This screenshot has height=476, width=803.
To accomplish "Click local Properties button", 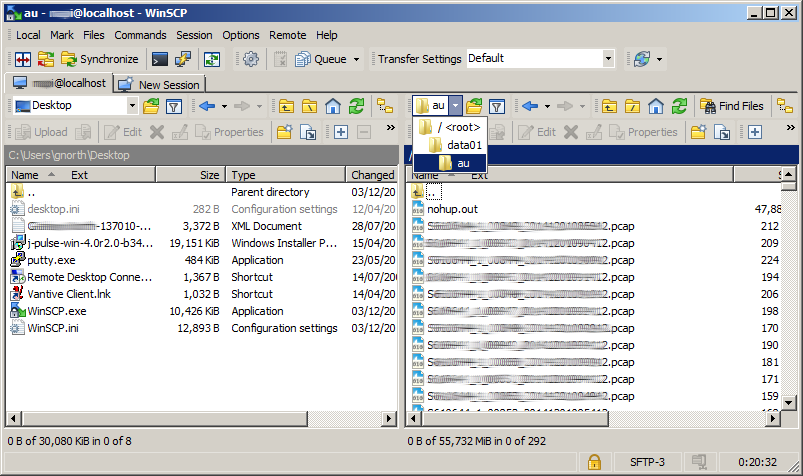I will [x=229, y=132].
